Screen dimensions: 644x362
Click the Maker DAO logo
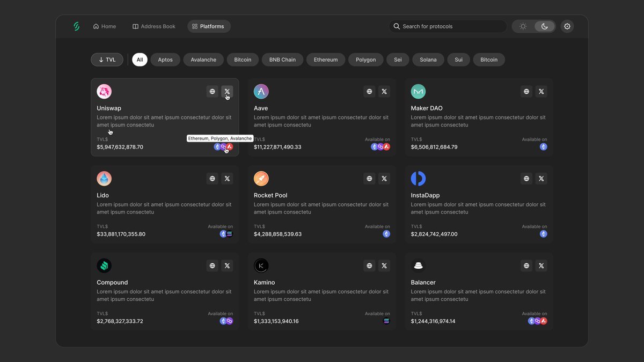(418, 92)
